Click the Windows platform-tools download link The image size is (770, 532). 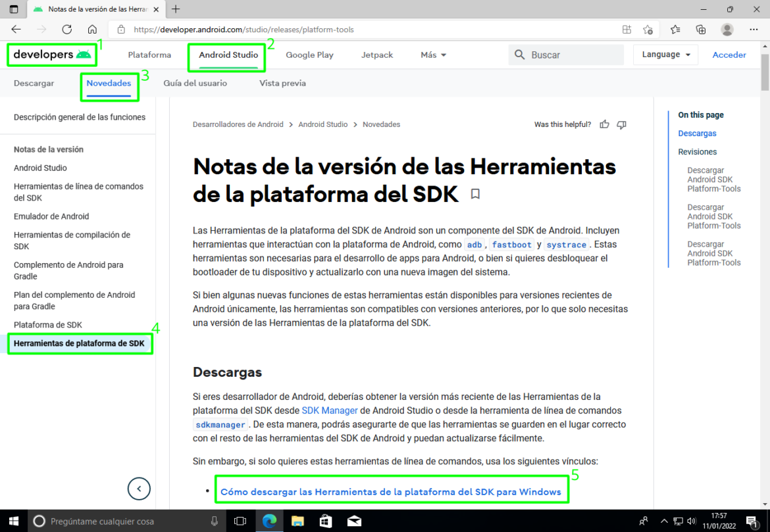(x=392, y=489)
